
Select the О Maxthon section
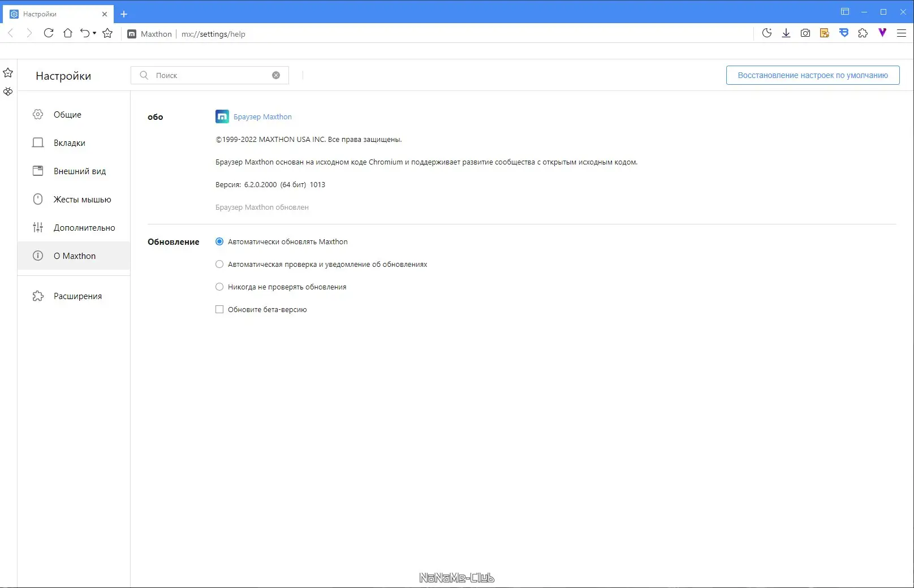[x=74, y=256]
